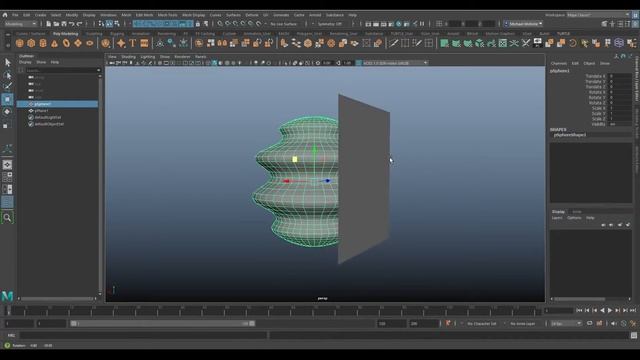Open the viewport Shading menu

point(128,57)
